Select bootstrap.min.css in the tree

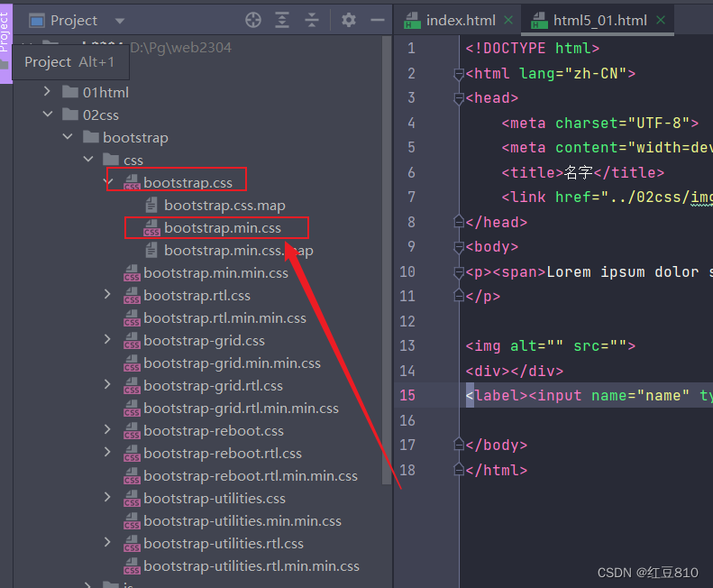pyautogui.click(x=223, y=227)
